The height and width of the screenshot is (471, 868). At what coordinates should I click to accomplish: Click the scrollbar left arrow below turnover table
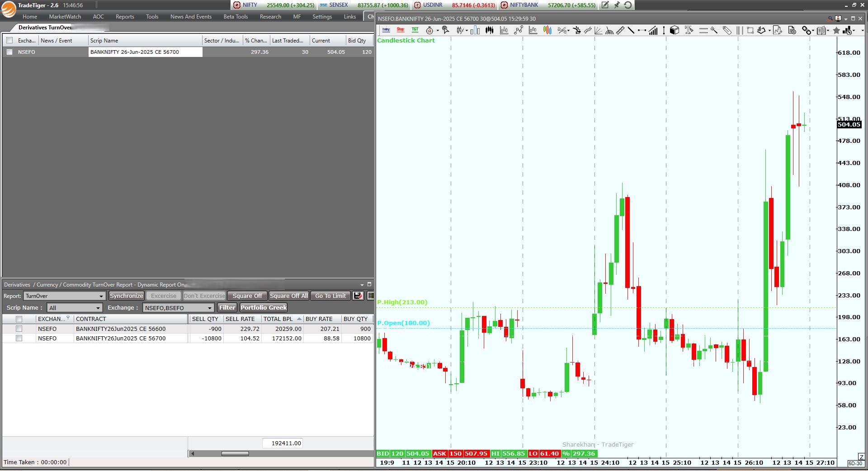point(192,453)
